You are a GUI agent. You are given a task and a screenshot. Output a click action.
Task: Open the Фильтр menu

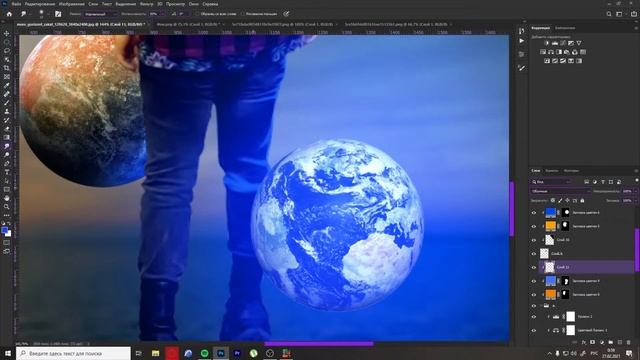tap(147, 4)
